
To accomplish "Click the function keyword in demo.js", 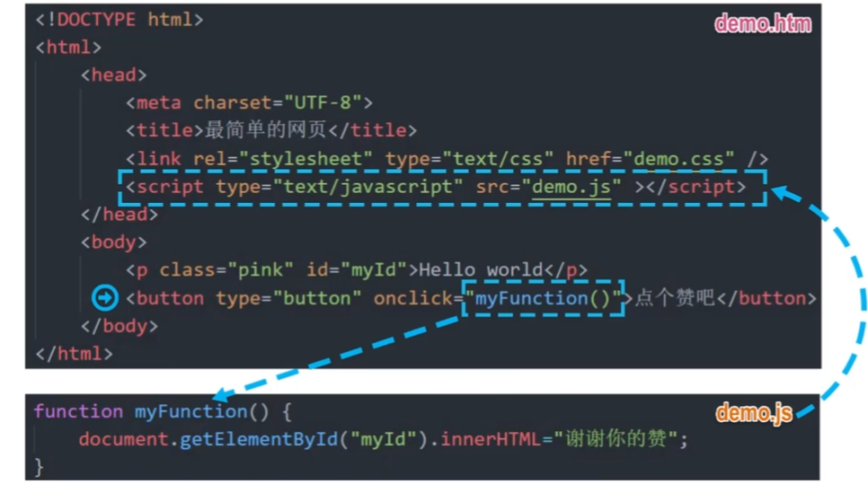I will pos(78,411).
